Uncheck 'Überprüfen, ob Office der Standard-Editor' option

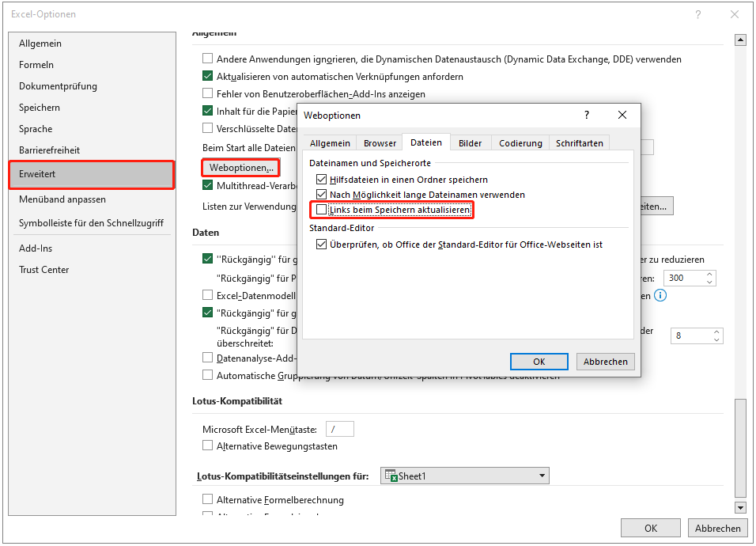tap(321, 245)
